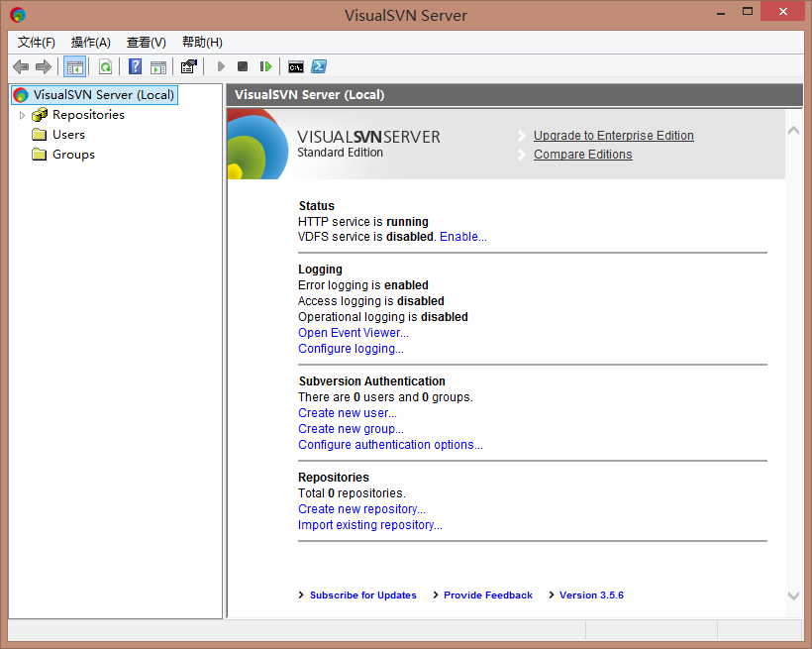This screenshot has width=812, height=649.
Task: Open the Compare Editions link
Action: 582,155
